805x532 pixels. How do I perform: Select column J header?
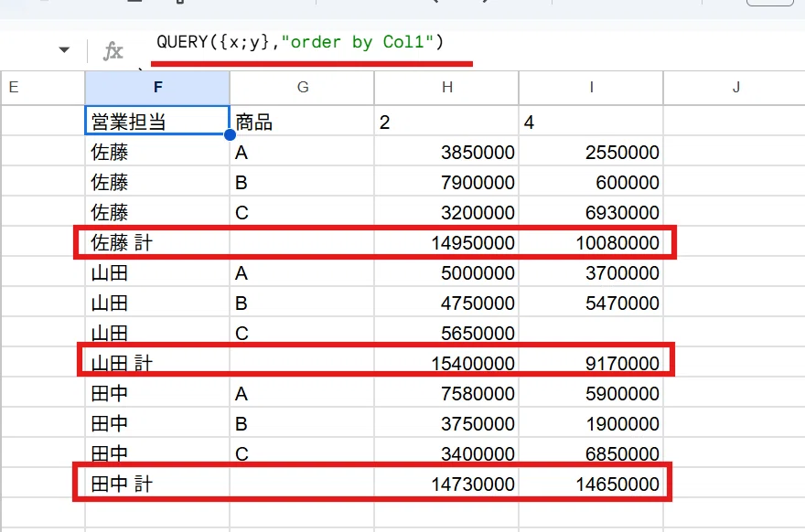click(x=735, y=88)
